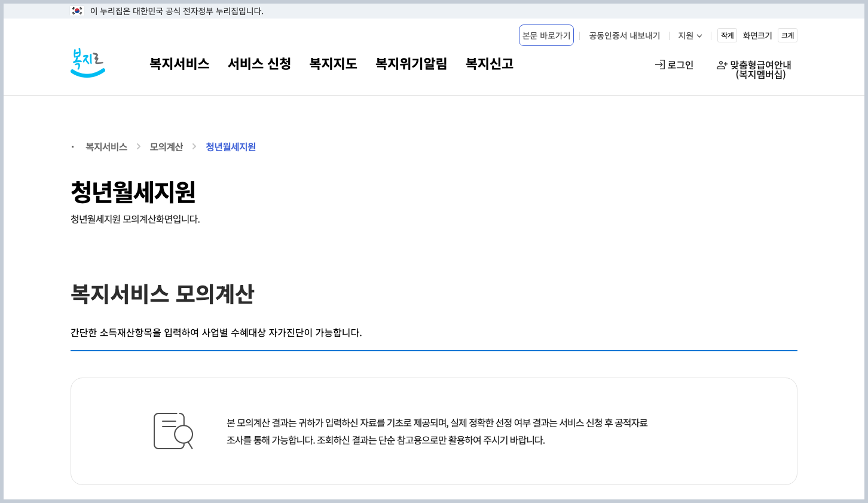Viewport: 868px width, 503px height.
Task: Open 맞춤형급여안내 (복지멤버십) link
Action: 754,70
